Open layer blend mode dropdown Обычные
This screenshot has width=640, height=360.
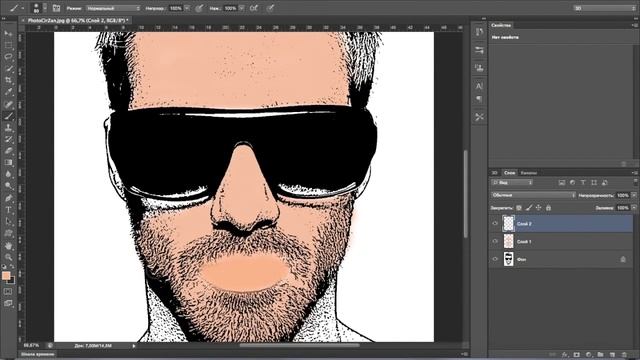533,195
